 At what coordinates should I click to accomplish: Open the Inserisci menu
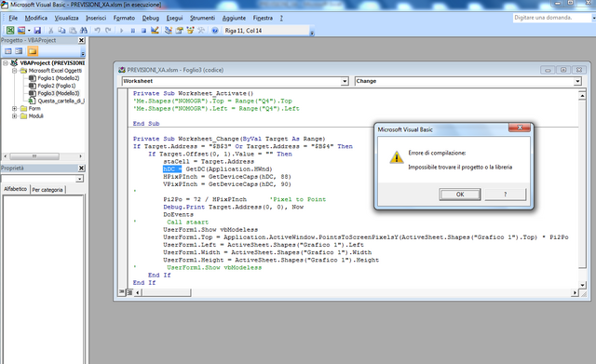96,18
